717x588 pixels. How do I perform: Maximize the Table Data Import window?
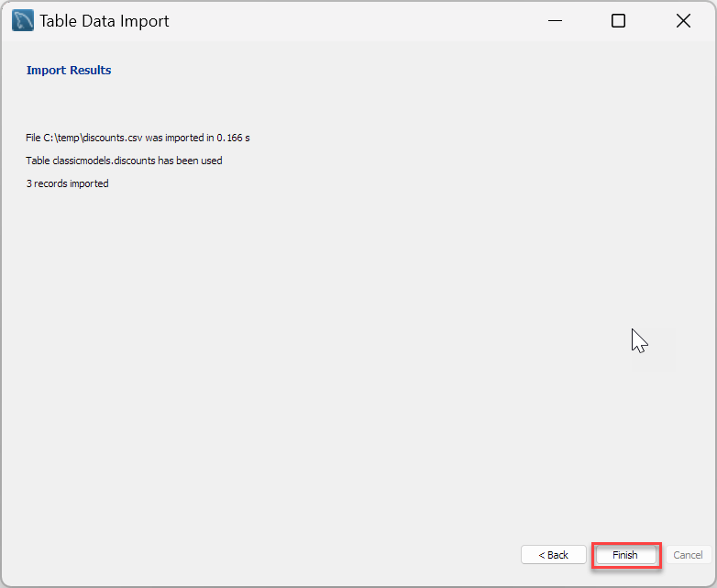point(618,21)
